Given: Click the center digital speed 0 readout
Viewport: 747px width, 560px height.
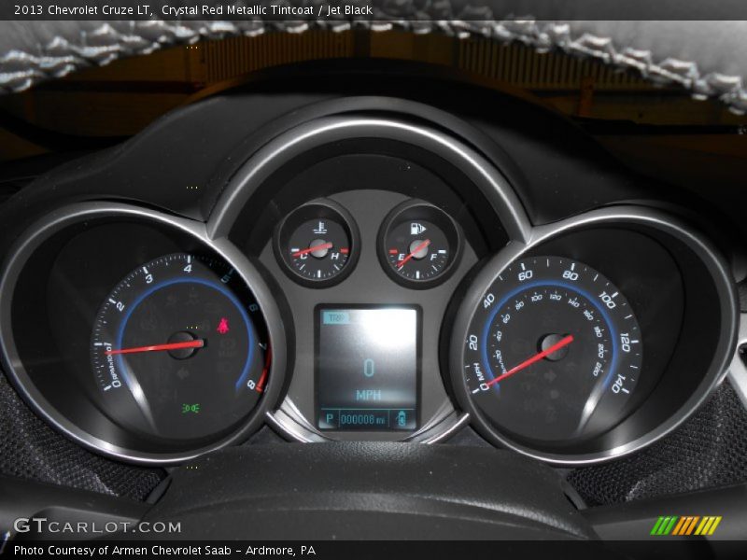Looking at the screenshot, I should 368,367.
